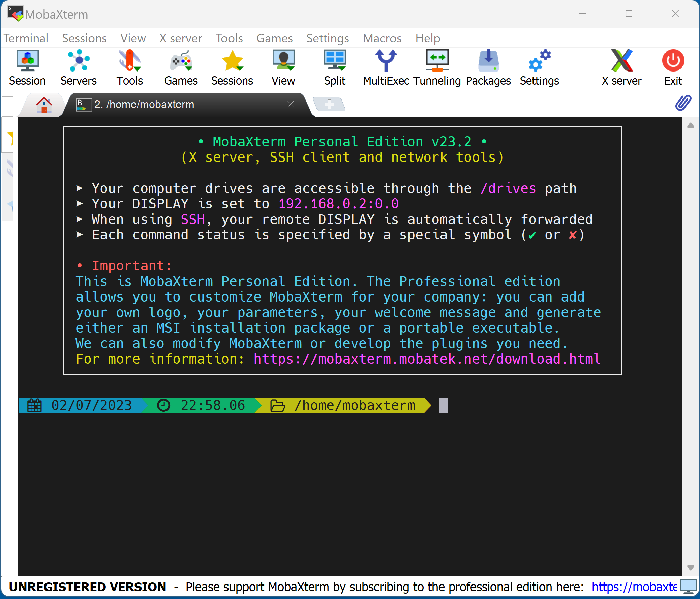Click the red Exit icon
This screenshot has width=700, height=599.
tap(673, 67)
